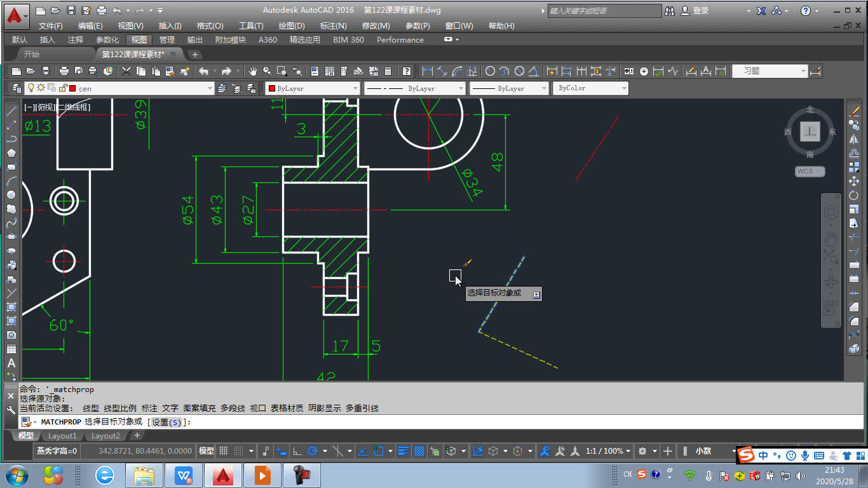Toggle transparency display in status bar
The width and height of the screenshot is (868, 488).
click(x=420, y=451)
